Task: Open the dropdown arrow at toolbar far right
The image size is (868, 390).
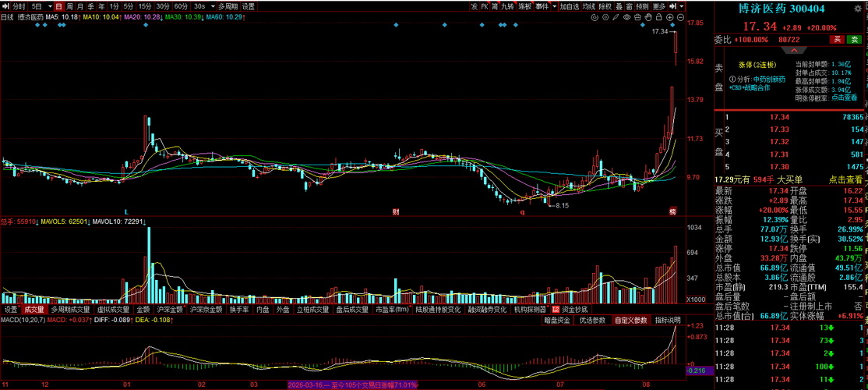Action: pos(682,7)
